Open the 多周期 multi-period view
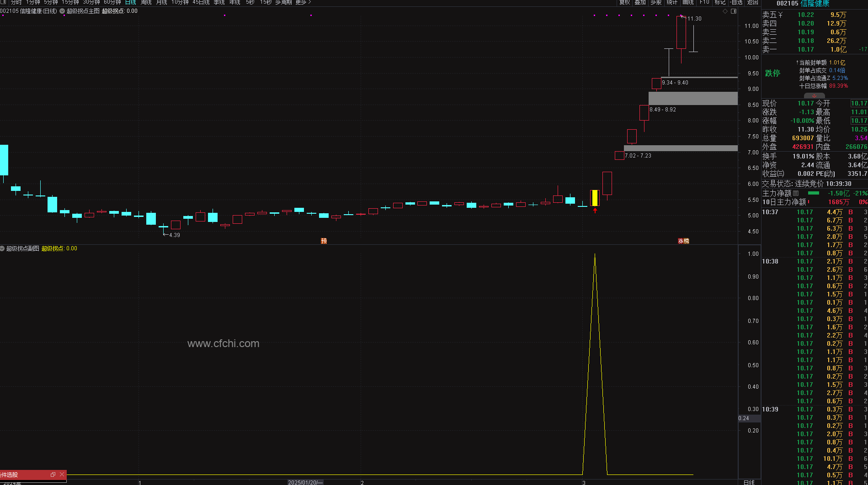 point(283,2)
